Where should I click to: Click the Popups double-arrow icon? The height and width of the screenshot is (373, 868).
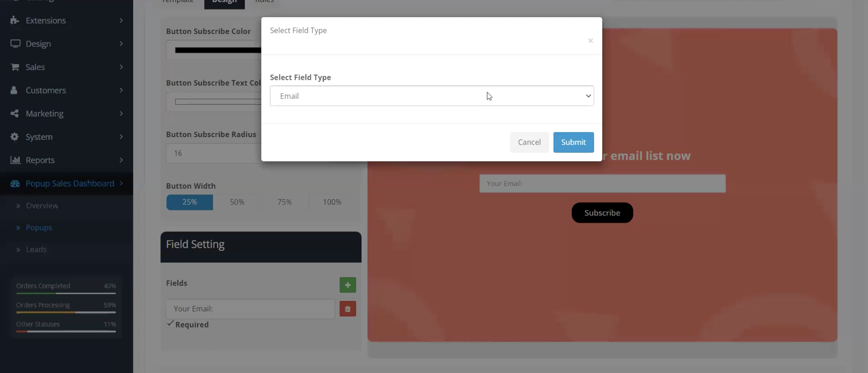pos(18,228)
